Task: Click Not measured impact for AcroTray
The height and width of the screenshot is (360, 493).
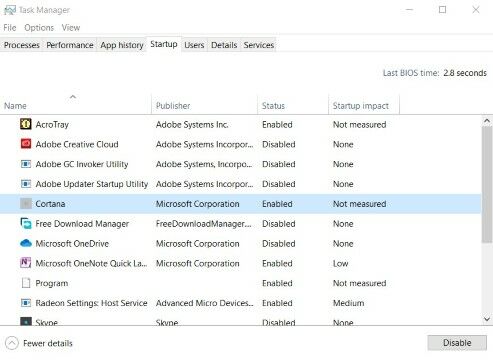Action: click(359, 125)
